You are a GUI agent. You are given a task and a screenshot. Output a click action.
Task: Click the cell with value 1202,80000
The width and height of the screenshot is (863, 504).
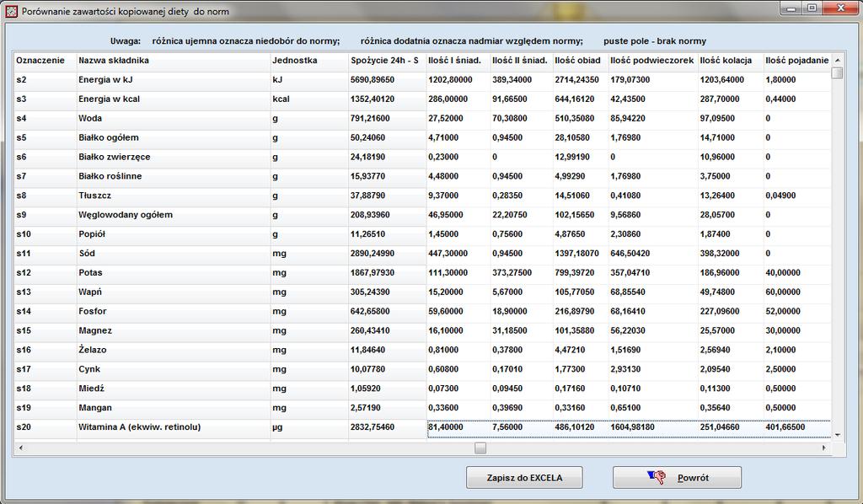click(x=458, y=80)
